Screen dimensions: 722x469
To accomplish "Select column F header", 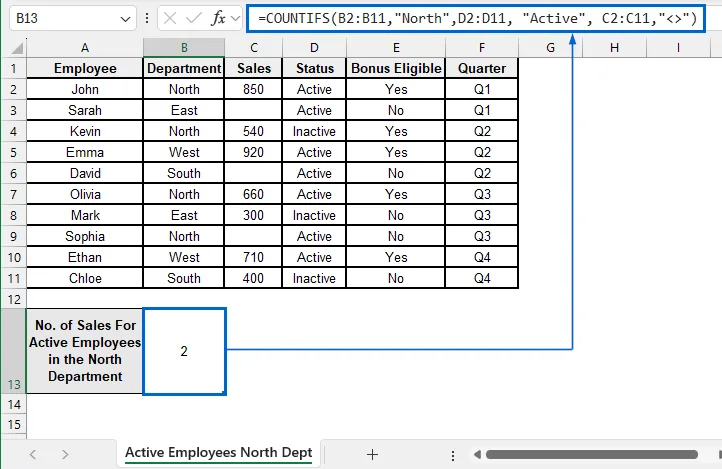I will pos(482,47).
